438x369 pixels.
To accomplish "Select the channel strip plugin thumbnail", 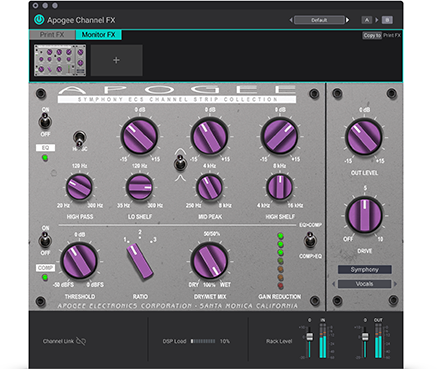I will pos(60,60).
